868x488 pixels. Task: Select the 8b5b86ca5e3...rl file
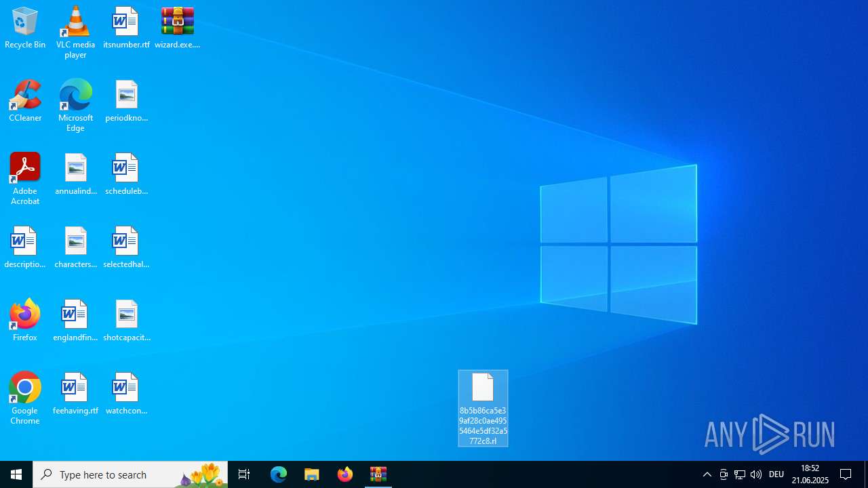483,409
